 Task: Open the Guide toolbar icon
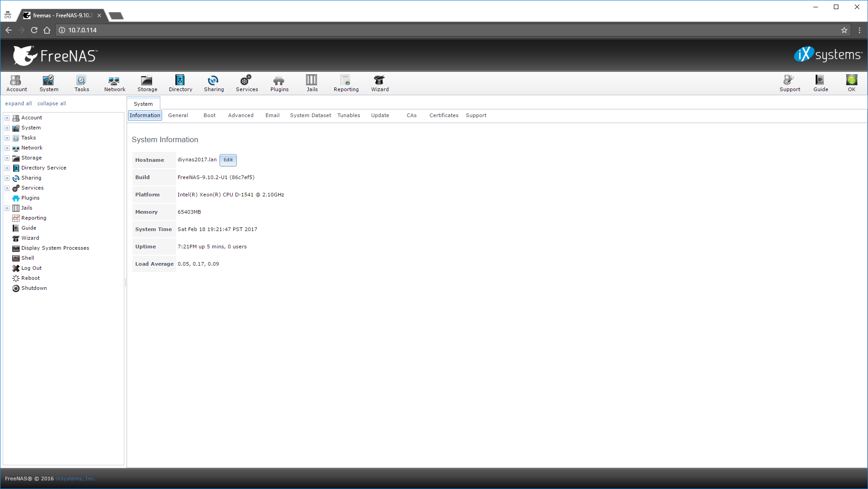(821, 83)
